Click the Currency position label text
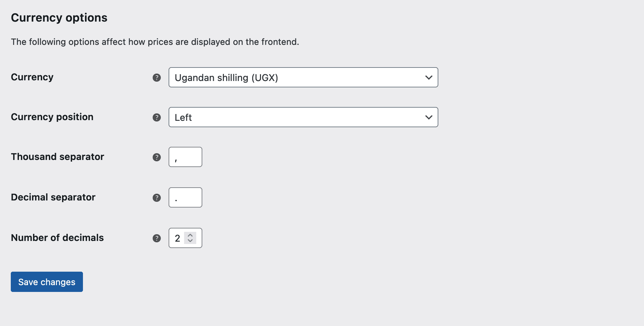This screenshot has height=326, width=644. click(52, 117)
